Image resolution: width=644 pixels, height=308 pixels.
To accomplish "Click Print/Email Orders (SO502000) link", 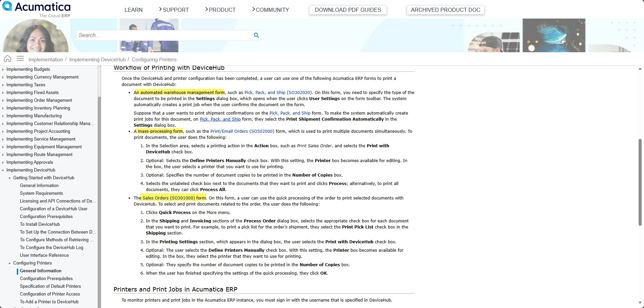I will 242,131.
